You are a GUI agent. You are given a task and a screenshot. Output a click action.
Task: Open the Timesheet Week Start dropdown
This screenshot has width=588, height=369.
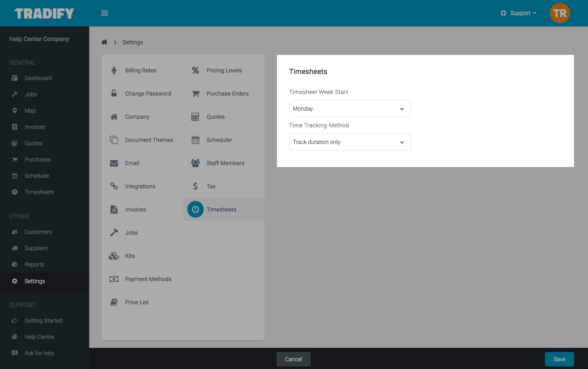pyautogui.click(x=350, y=109)
